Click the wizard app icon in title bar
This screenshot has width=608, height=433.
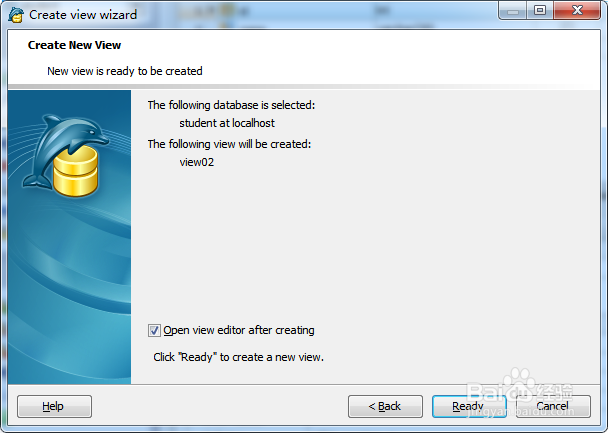16,15
